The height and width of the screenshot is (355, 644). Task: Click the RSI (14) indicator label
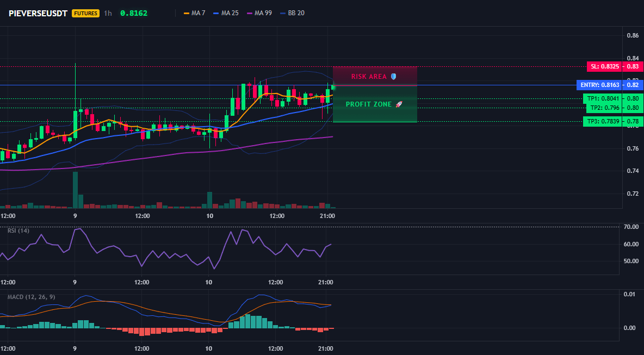click(x=18, y=231)
